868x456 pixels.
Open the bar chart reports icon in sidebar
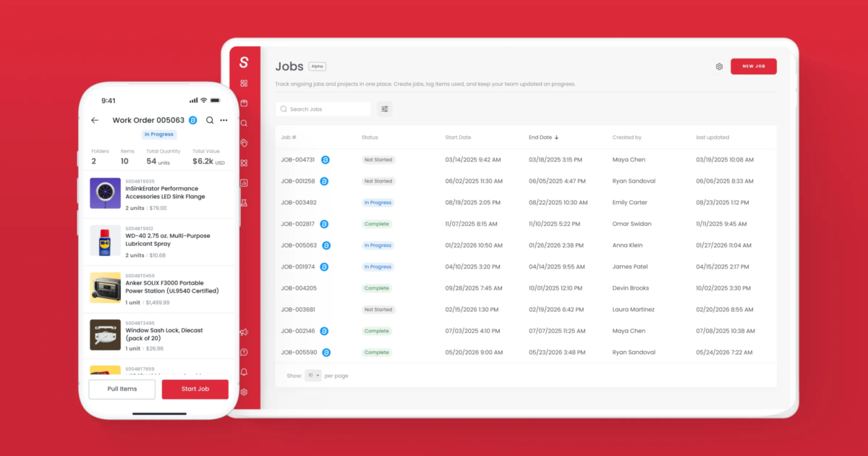244,183
